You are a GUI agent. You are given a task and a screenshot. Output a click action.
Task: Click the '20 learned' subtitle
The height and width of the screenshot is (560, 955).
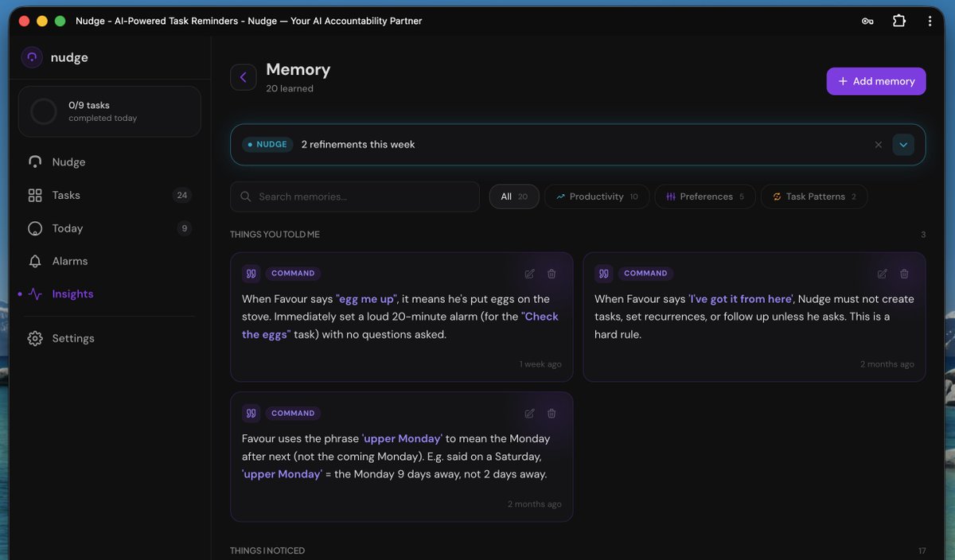point(290,88)
